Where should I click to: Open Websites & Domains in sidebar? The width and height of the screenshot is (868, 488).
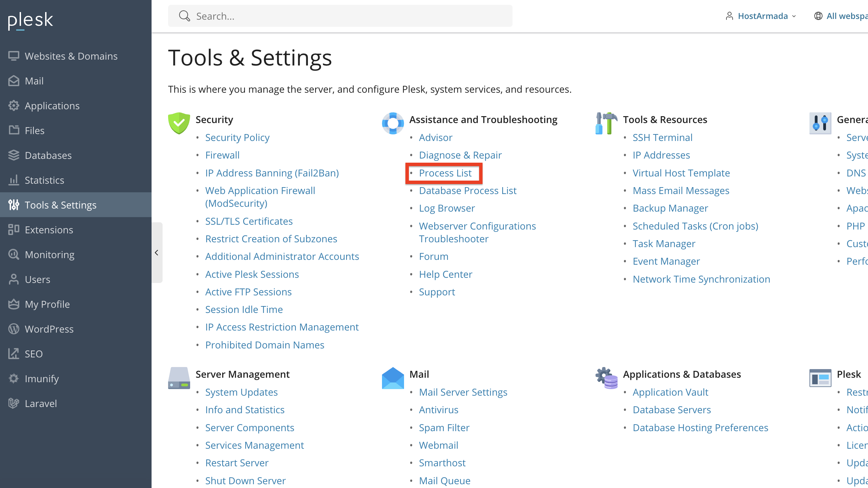pyautogui.click(x=76, y=56)
